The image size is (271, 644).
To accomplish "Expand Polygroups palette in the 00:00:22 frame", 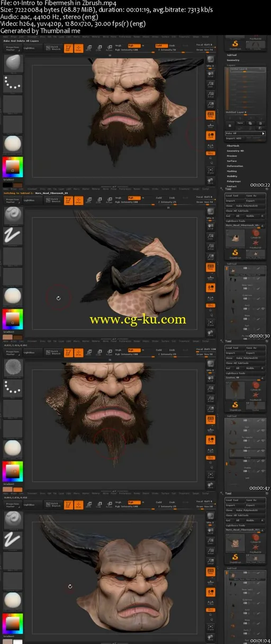I will (x=233, y=181).
